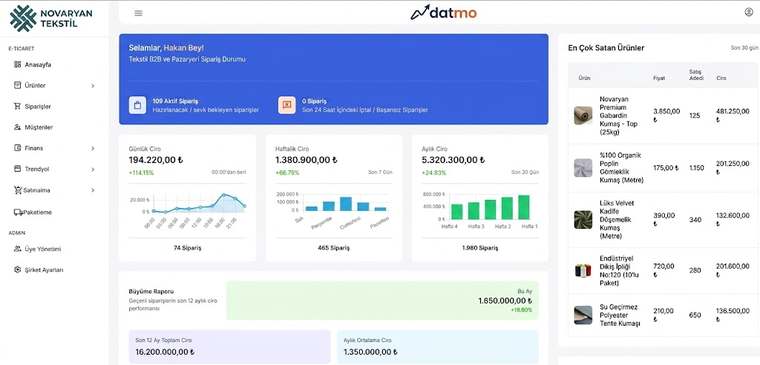Open the user profile icon
This screenshot has width=760, height=365.
(x=748, y=12)
